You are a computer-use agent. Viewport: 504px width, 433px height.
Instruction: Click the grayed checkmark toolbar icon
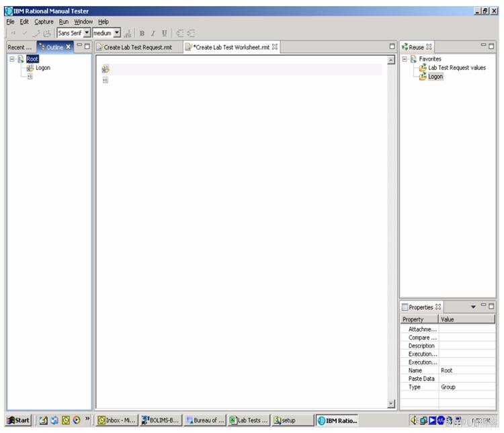pos(24,33)
